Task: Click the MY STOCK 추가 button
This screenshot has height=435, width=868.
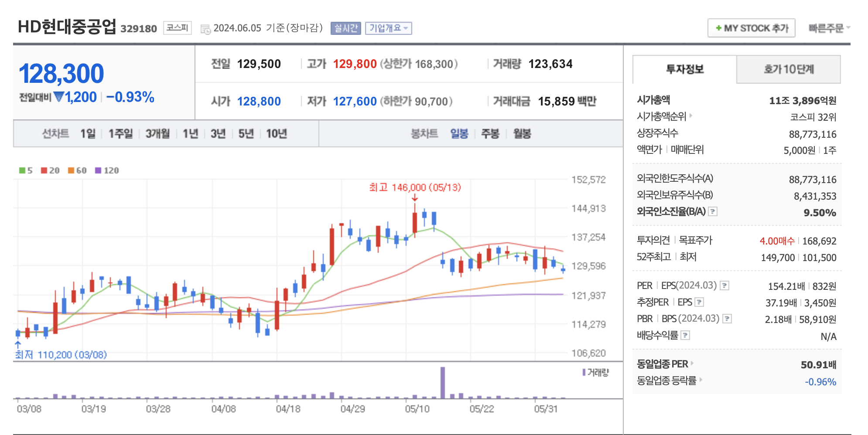Action: 752,28
